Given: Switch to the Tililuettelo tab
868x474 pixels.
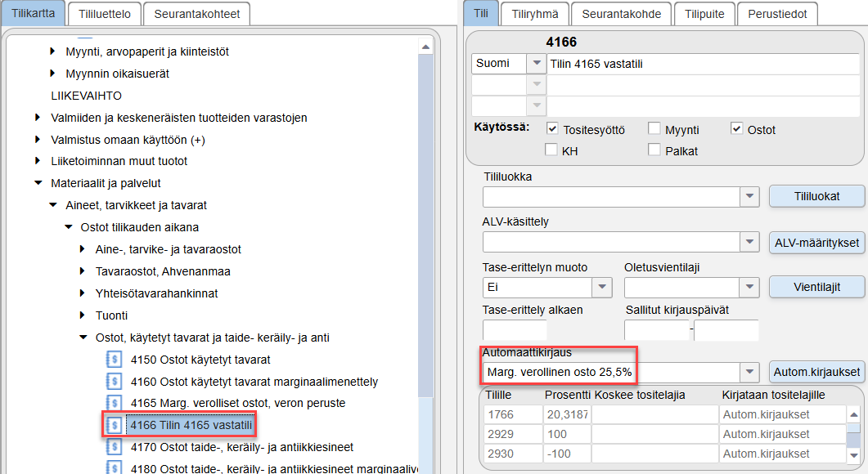Looking at the screenshot, I should click(x=105, y=15).
